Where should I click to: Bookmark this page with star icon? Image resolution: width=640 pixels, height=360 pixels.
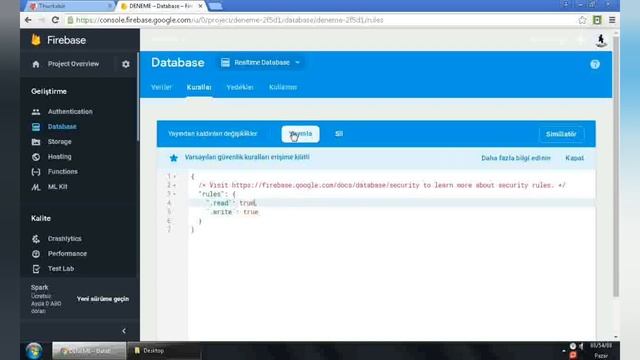pos(582,20)
